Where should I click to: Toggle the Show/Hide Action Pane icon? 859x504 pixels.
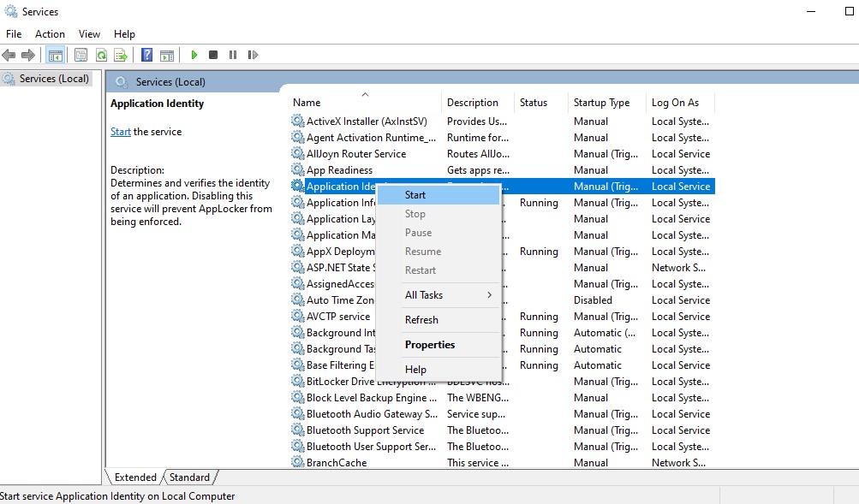point(167,56)
